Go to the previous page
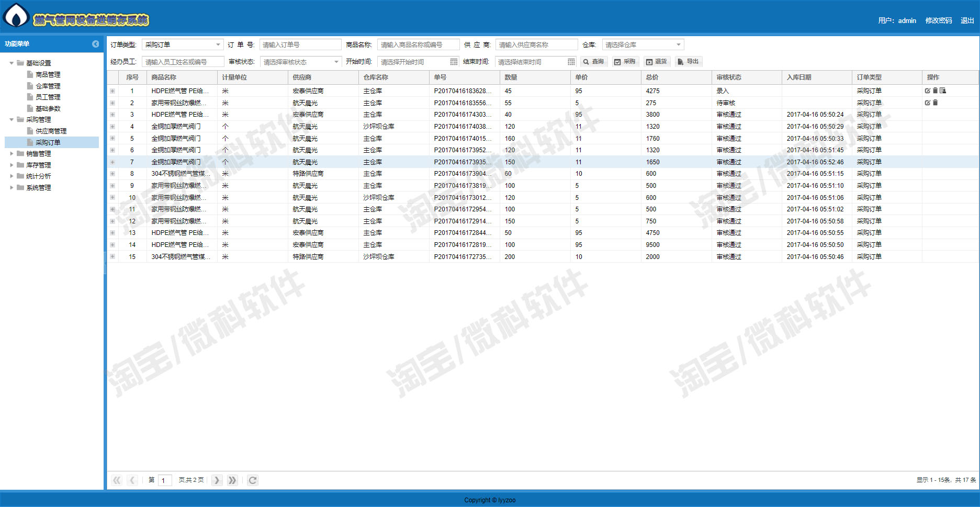 tap(132, 480)
